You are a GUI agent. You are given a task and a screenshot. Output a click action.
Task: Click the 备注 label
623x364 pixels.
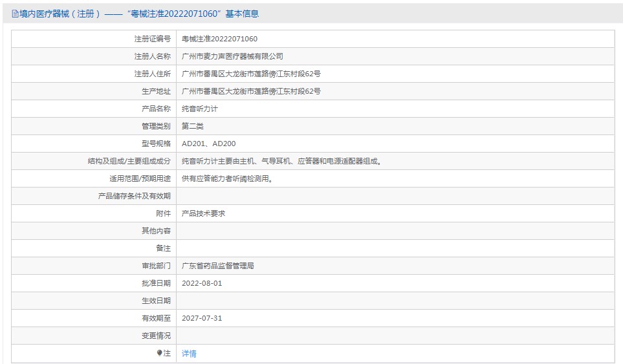tap(163, 248)
